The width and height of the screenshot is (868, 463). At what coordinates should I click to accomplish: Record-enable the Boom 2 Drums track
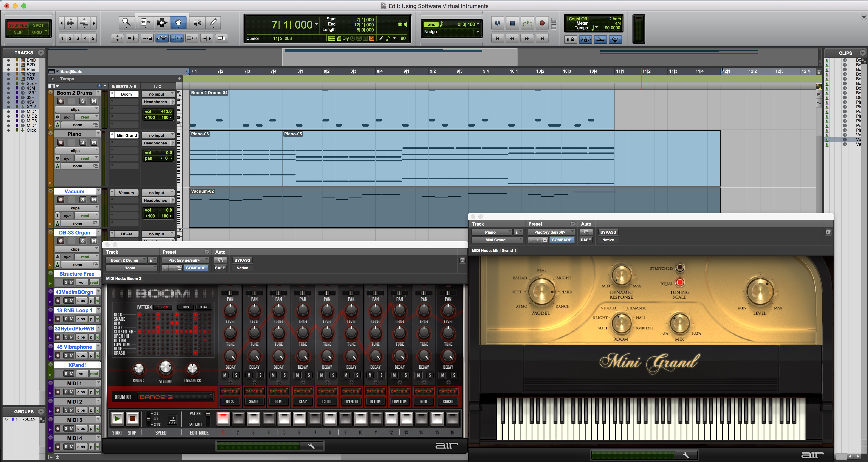point(61,101)
